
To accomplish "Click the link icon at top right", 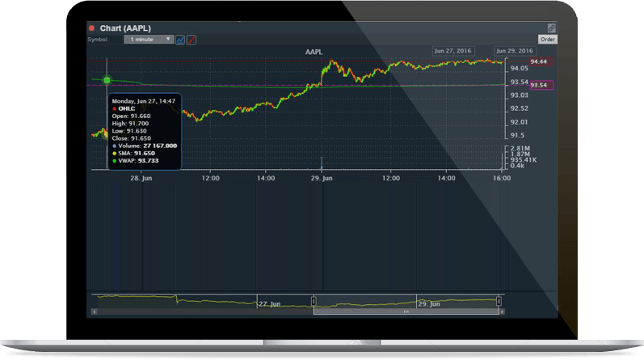I will point(552,28).
